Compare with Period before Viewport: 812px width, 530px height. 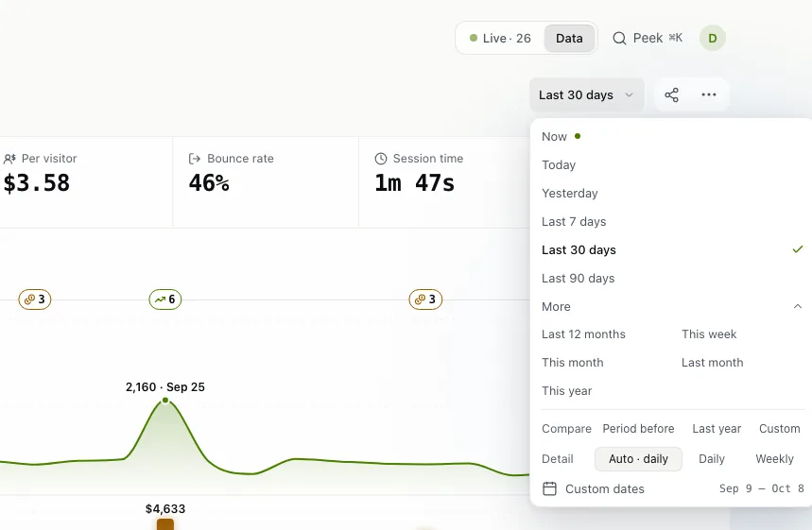pos(638,429)
